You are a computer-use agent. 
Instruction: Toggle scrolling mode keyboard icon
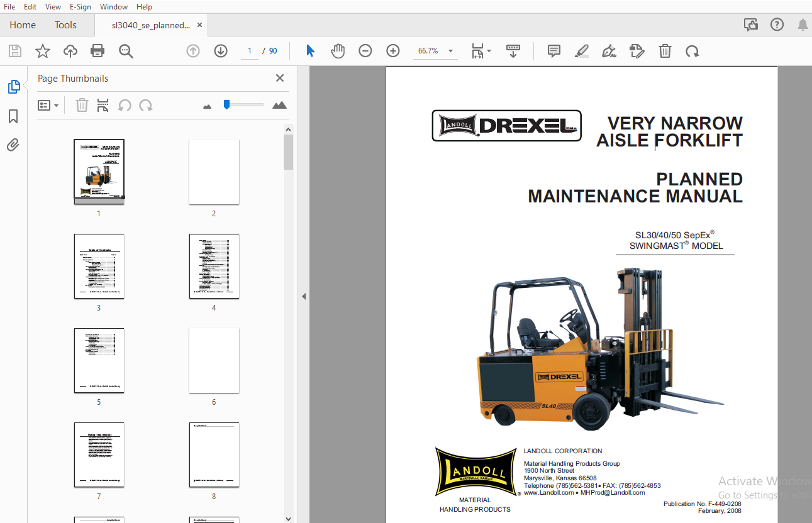(513, 51)
